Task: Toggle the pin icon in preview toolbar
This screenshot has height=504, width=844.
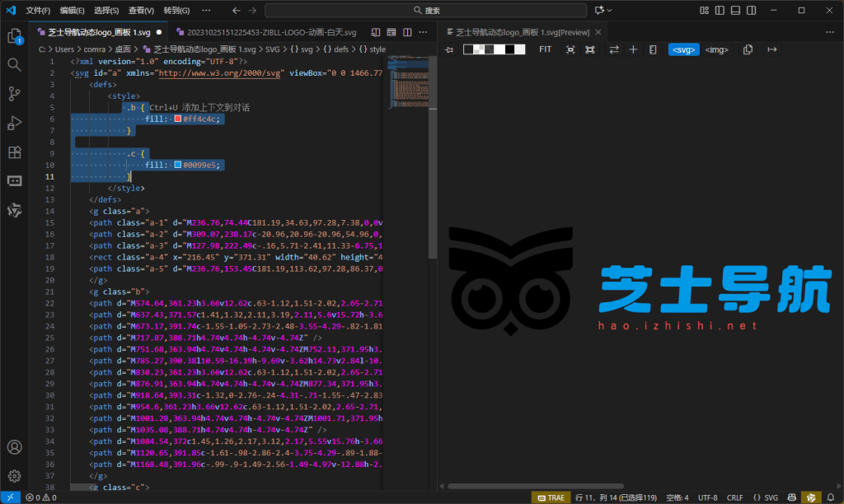Action: pyautogui.click(x=449, y=49)
